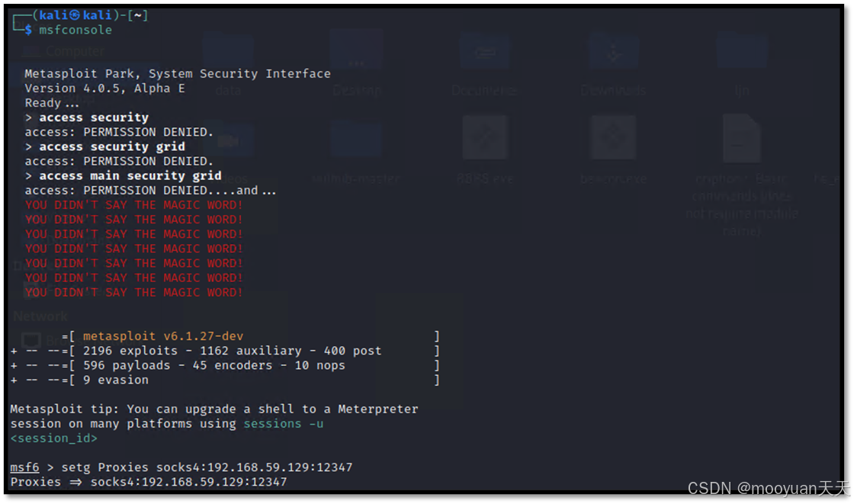
Task: Click the '9 evasion' count
Action: [x=115, y=380]
